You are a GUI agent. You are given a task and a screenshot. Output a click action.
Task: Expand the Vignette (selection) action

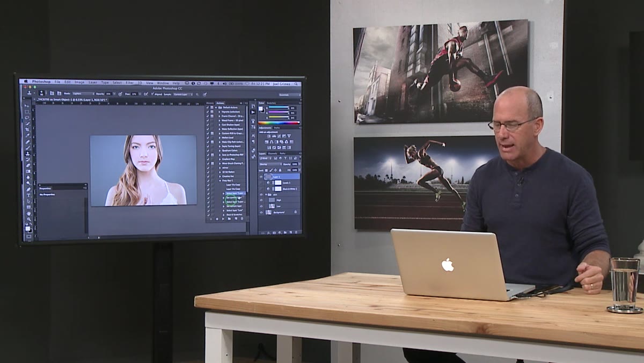[x=219, y=112]
